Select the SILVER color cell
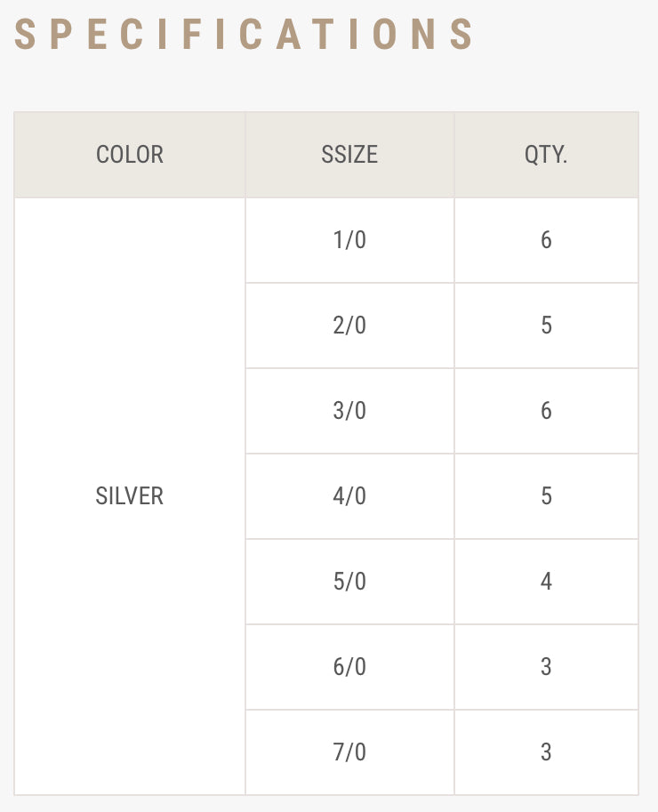Screen dimensions: 658x812 pyautogui.click(x=130, y=495)
